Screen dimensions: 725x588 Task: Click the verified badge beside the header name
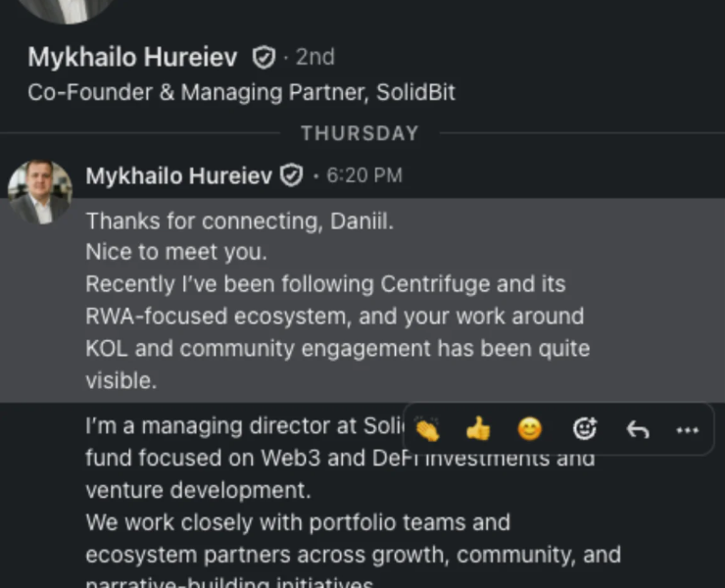click(x=264, y=58)
